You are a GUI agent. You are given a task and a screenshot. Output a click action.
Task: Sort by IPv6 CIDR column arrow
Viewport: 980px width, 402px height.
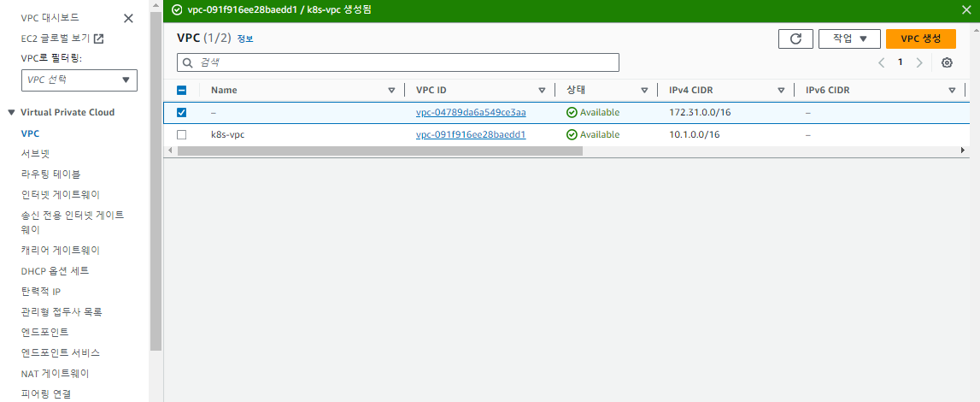[x=952, y=91]
